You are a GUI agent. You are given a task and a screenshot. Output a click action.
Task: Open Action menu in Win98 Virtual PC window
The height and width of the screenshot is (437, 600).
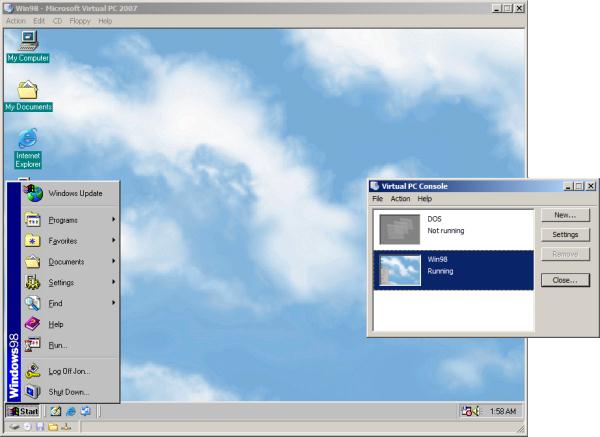point(16,21)
